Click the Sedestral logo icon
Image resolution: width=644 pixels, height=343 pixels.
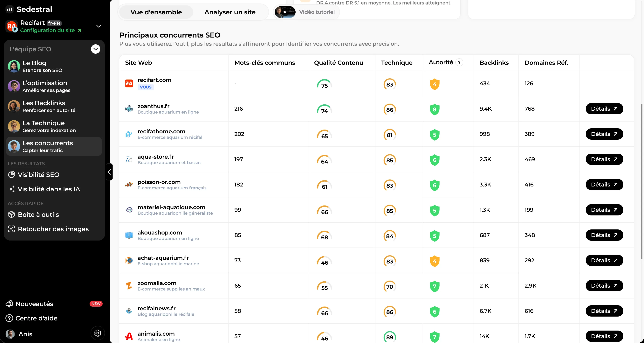coord(10,9)
